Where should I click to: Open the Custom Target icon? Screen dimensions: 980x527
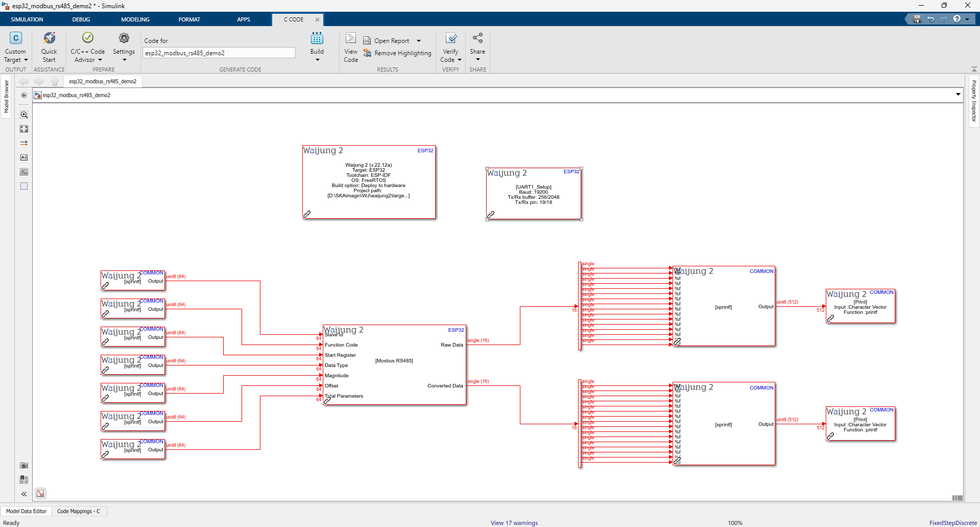[16, 38]
